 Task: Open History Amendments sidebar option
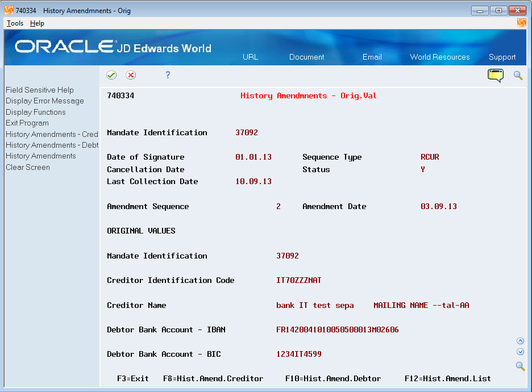(41, 156)
